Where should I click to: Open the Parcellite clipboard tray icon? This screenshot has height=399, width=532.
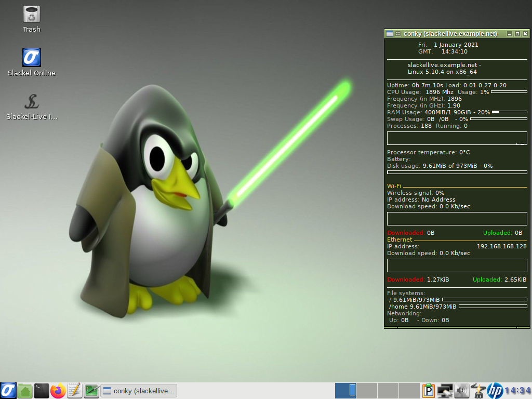coord(429,391)
